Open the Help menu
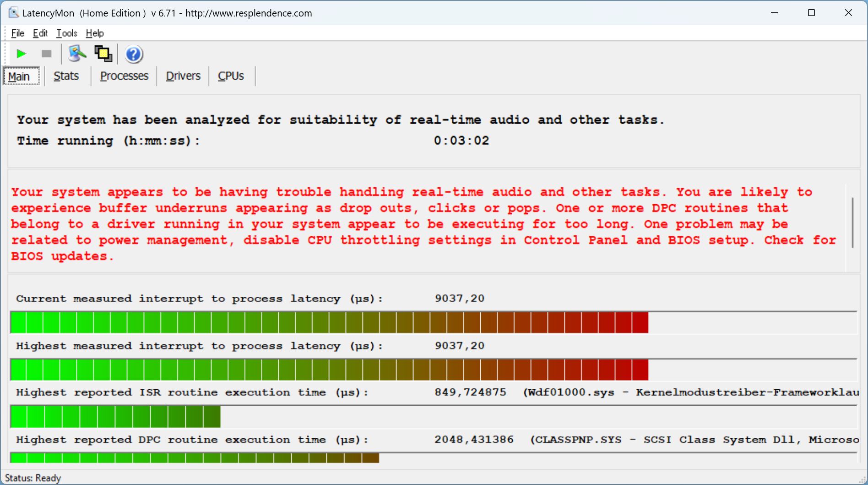The height and width of the screenshot is (485, 868). click(95, 33)
